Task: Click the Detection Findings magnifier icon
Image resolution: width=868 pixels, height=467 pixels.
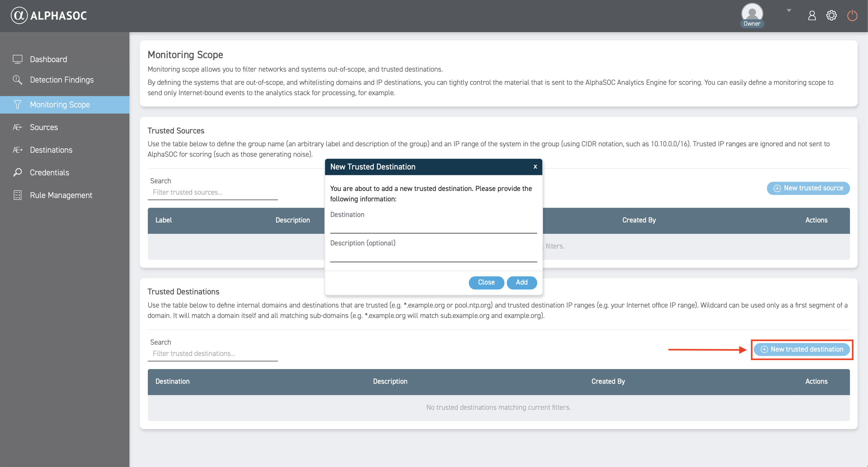Action: tap(17, 80)
